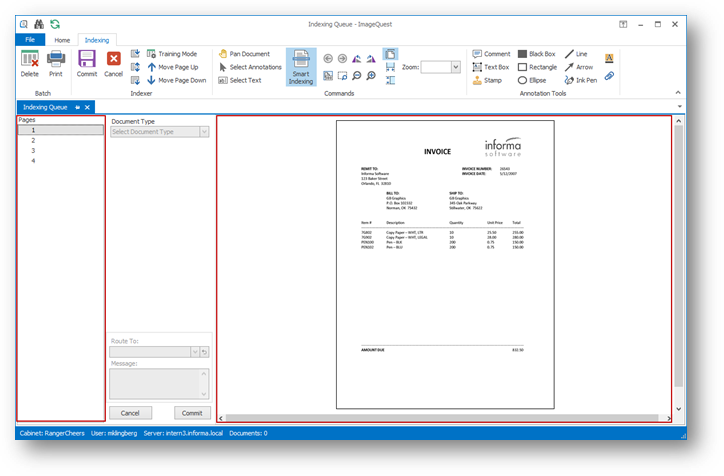
Task: Click the invoice page preview
Action: 445,265
